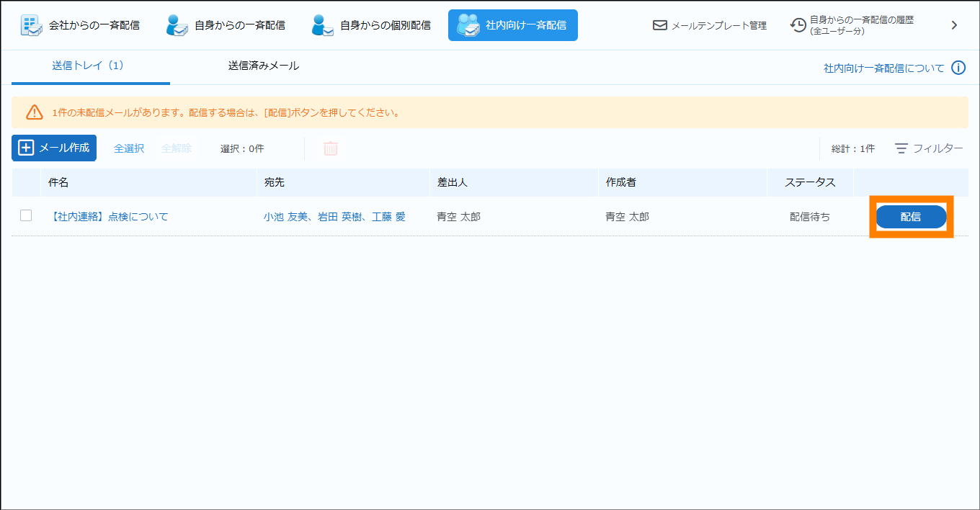This screenshot has height=510, width=980.
Task: Click the trash delete icon
Action: coord(331,148)
